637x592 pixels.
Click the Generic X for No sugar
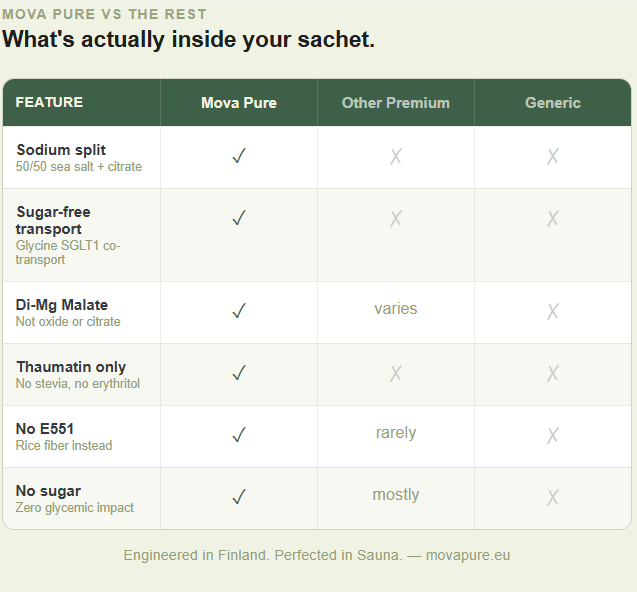pyautogui.click(x=552, y=497)
